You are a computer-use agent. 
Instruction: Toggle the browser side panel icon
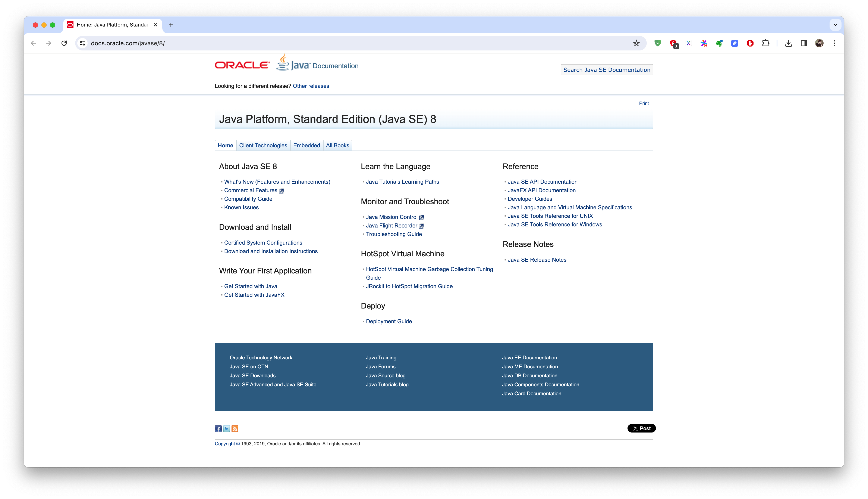[x=804, y=43]
